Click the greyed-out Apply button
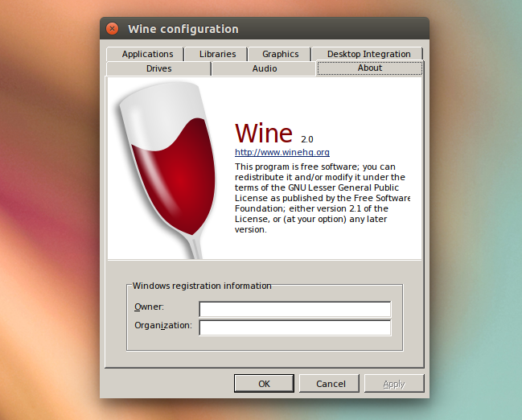This screenshot has height=420, width=522. [x=393, y=384]
